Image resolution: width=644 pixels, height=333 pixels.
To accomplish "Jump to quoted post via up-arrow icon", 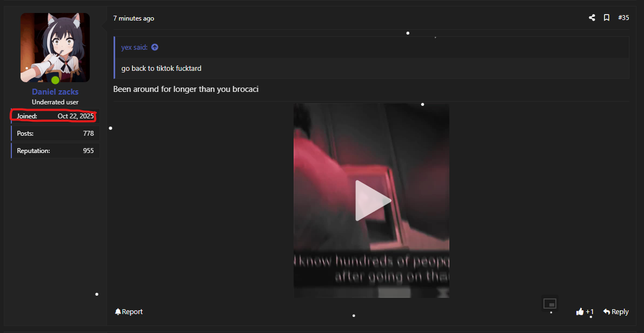I will pos(155,48).
